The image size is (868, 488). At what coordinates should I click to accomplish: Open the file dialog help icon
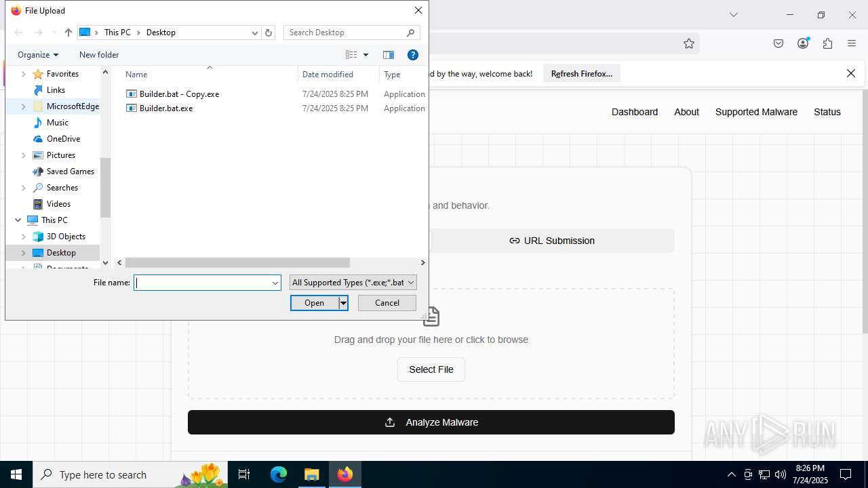point(412,55)
